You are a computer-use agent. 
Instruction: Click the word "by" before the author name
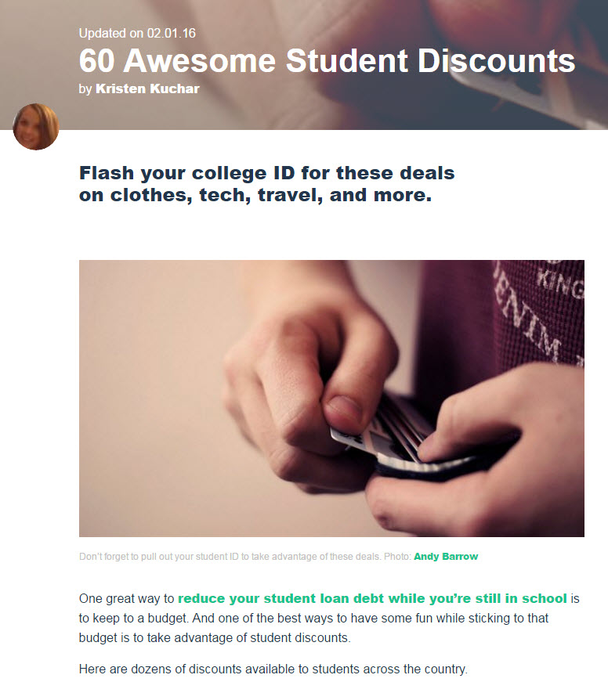(85, 89)
